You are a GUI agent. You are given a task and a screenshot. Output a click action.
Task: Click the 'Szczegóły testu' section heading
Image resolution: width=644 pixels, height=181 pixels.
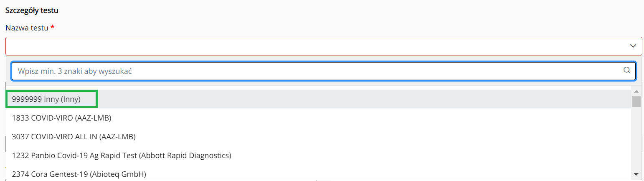coord(32,10)
